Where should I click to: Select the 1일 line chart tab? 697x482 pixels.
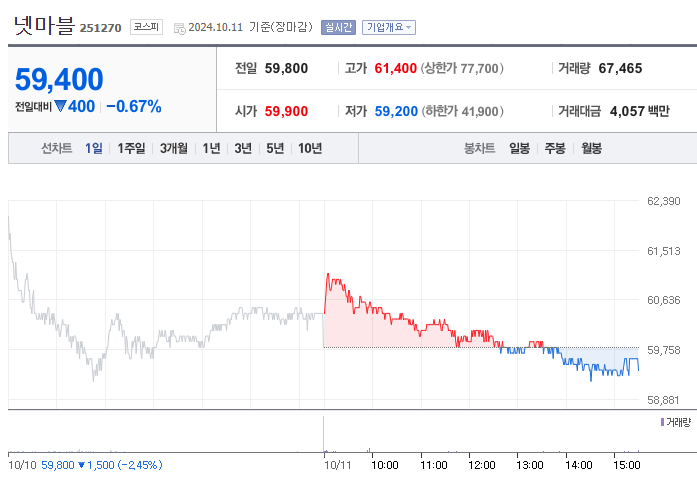point(94,148)
